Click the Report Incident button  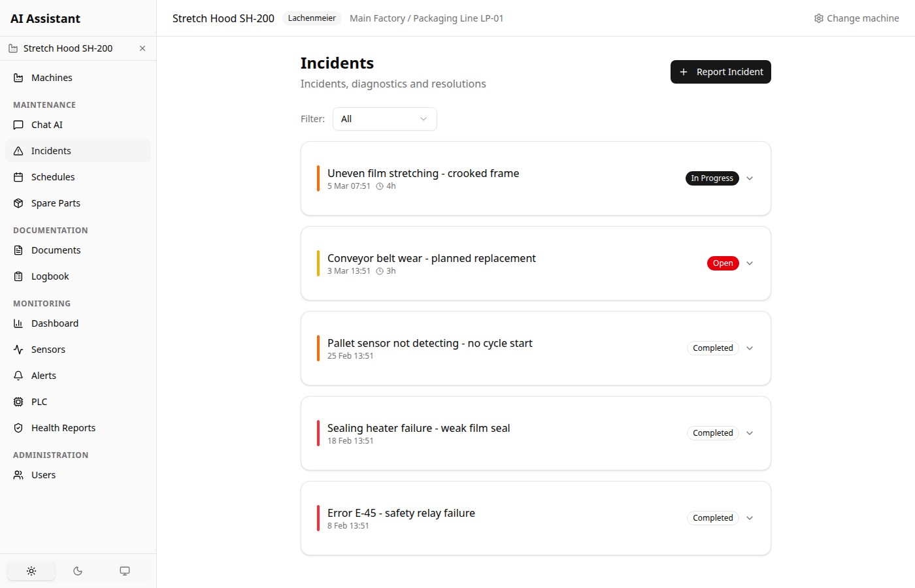720,72
